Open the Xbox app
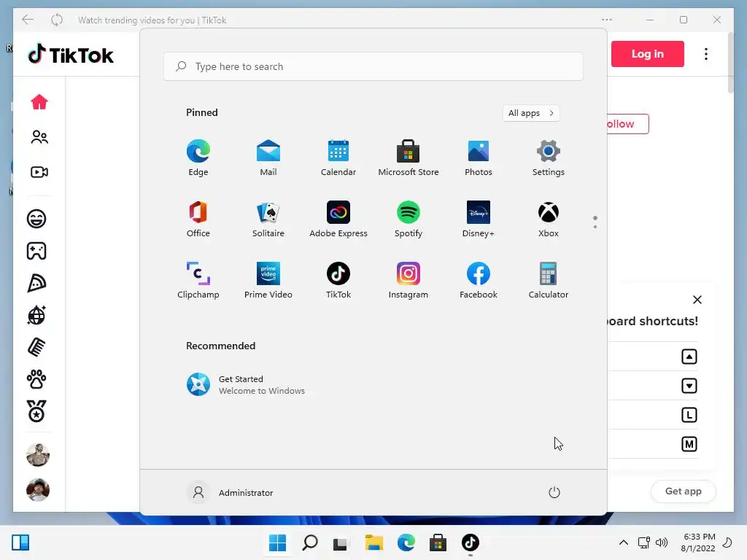The image size is (747, 560). (549, 219)
